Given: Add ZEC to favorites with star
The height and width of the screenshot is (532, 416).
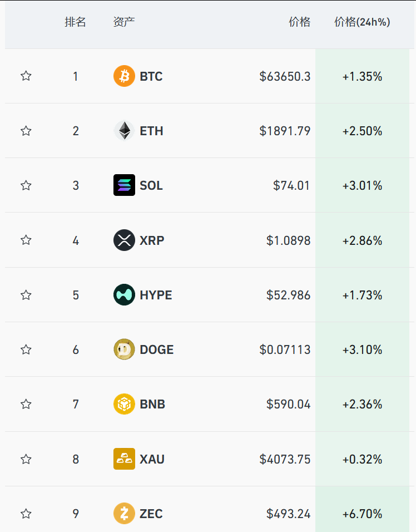Looking at the screenshot, I should [x=26, y=514].
